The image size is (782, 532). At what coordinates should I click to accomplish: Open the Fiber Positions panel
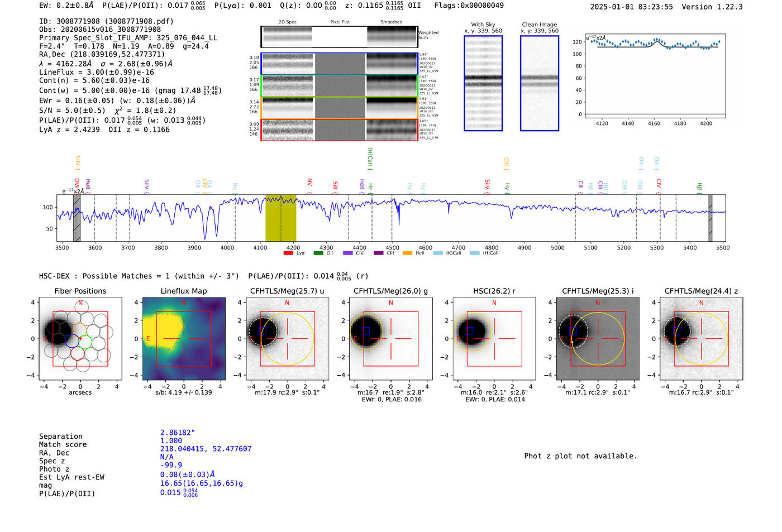[80, 339]
